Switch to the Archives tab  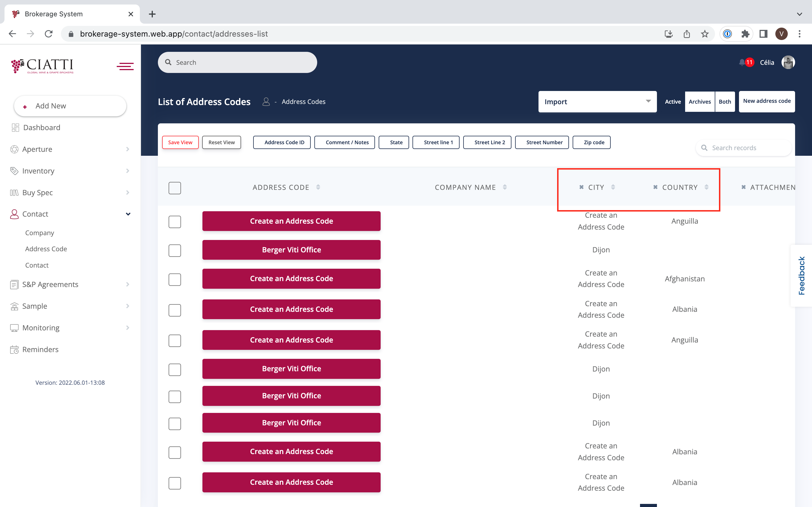tap(700, 102)
